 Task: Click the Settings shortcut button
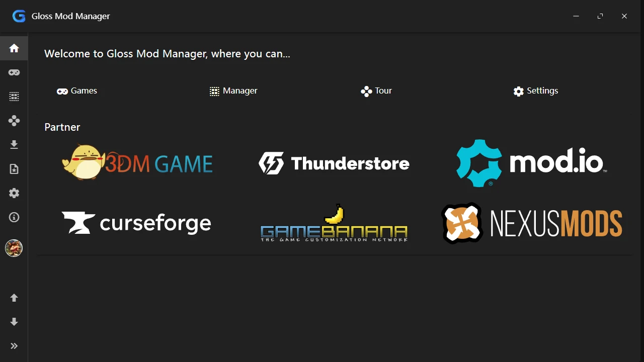click(x=536, y=91)
